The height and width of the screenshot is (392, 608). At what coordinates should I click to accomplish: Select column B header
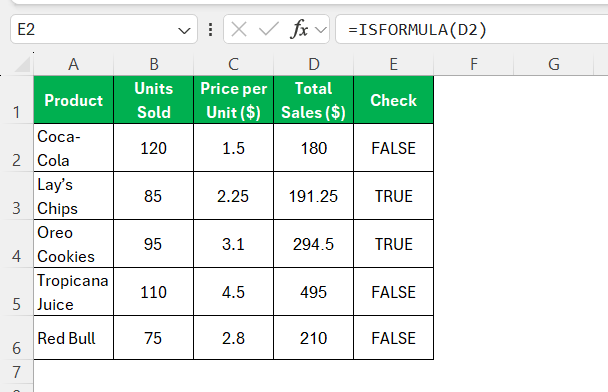pyautogui.click(x=154, y=64)
